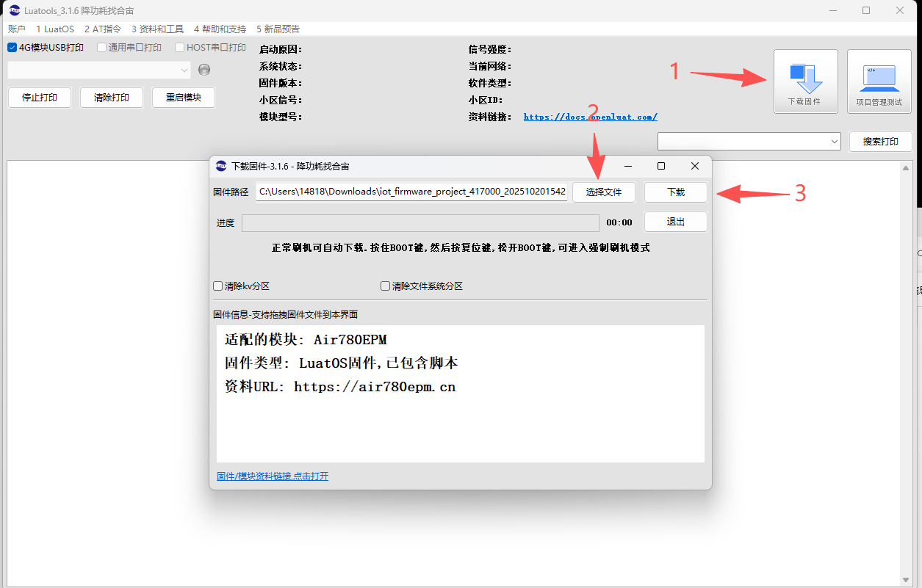Screen dimensions: 922x588
Task: Open 项目管理测试 project management icon
Action: click(879, 81)
